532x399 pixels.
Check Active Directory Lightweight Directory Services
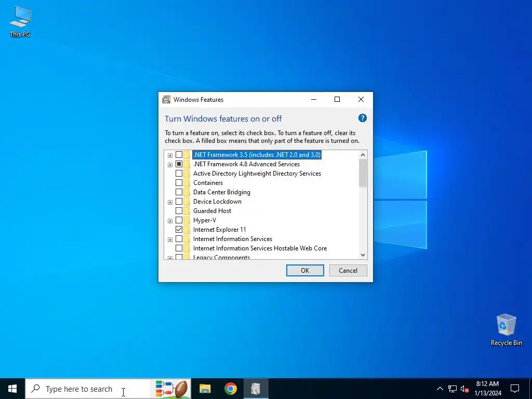click(x=179, y=174)
